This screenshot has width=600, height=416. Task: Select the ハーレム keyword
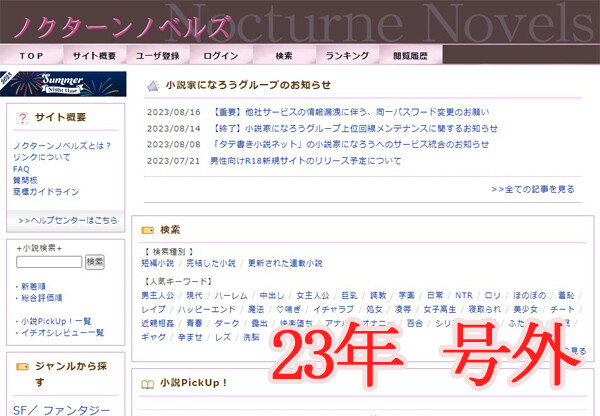[231, 295]
